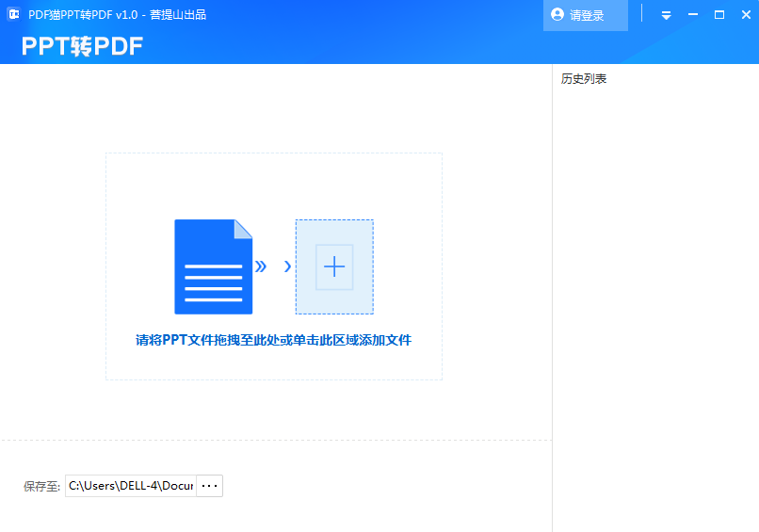Maximize the PPT转PDF window
Viewport: 759px width, 532px height.
pyautogui.click(x=719, y=15)
